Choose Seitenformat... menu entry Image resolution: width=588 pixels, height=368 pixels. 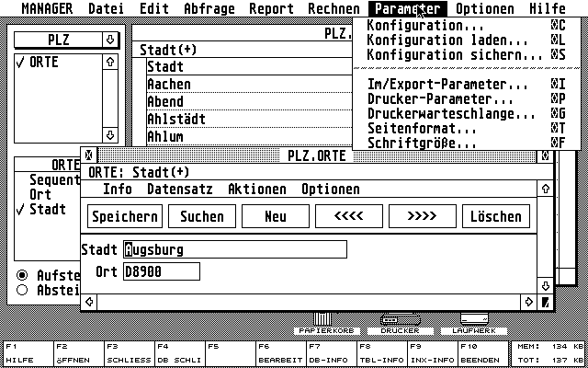[x=467, y=128]
